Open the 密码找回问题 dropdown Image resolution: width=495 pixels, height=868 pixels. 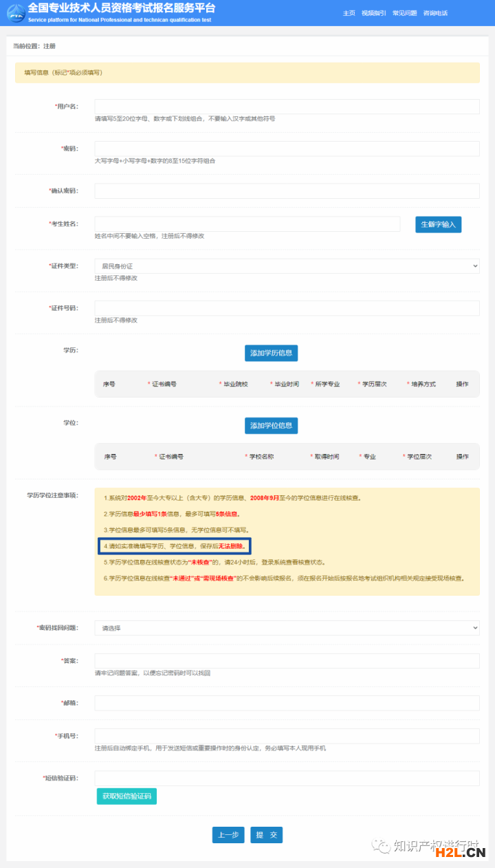tap(287, 628)
